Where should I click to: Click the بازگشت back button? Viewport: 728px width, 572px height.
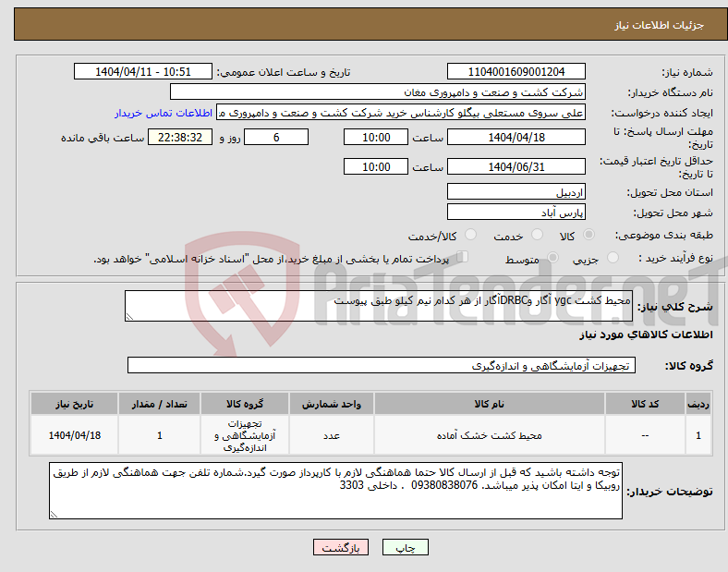tap(341, 547)
